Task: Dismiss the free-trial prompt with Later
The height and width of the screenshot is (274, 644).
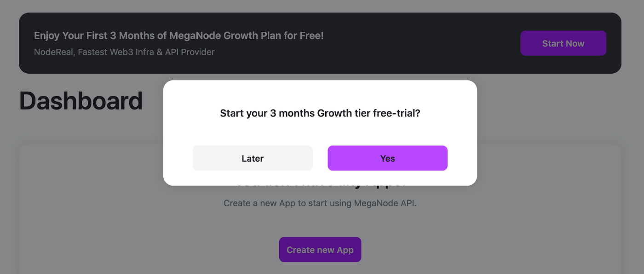Action: 253,158
